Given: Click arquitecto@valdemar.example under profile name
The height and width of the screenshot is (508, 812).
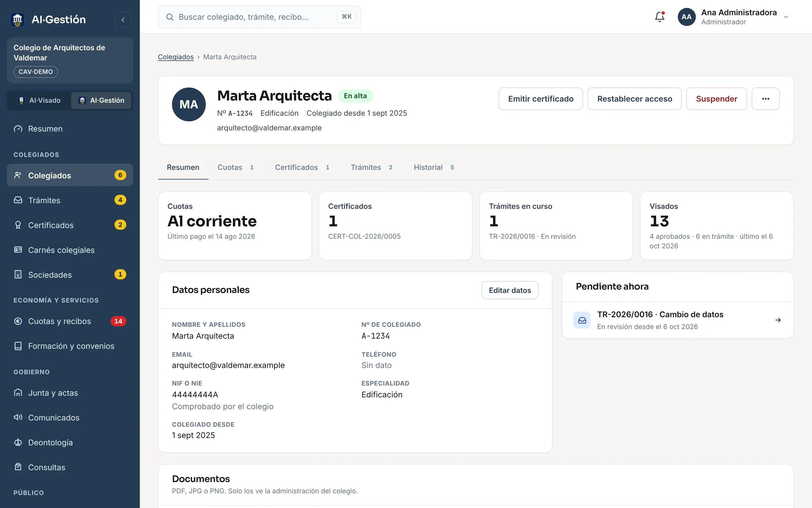Looking at the screenshot, I should 270,128.
